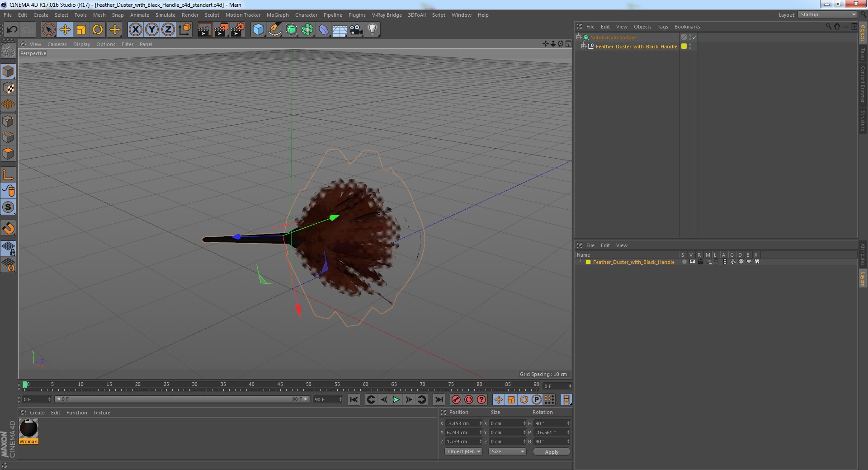Select the Move tool
This screenshot has width=868, height=470.
(65, 30)
